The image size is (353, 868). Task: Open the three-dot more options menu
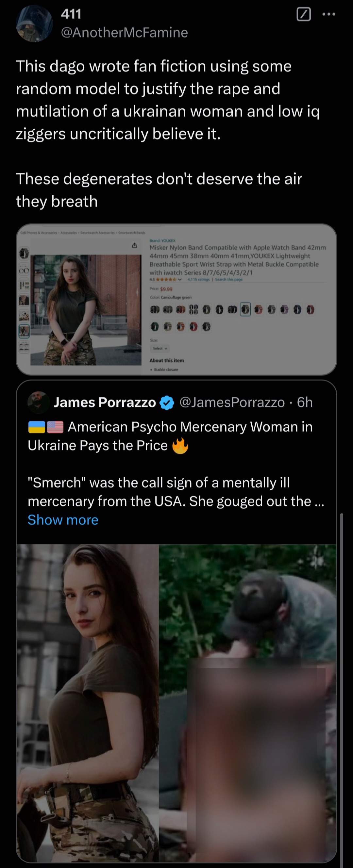coord(329,14)
